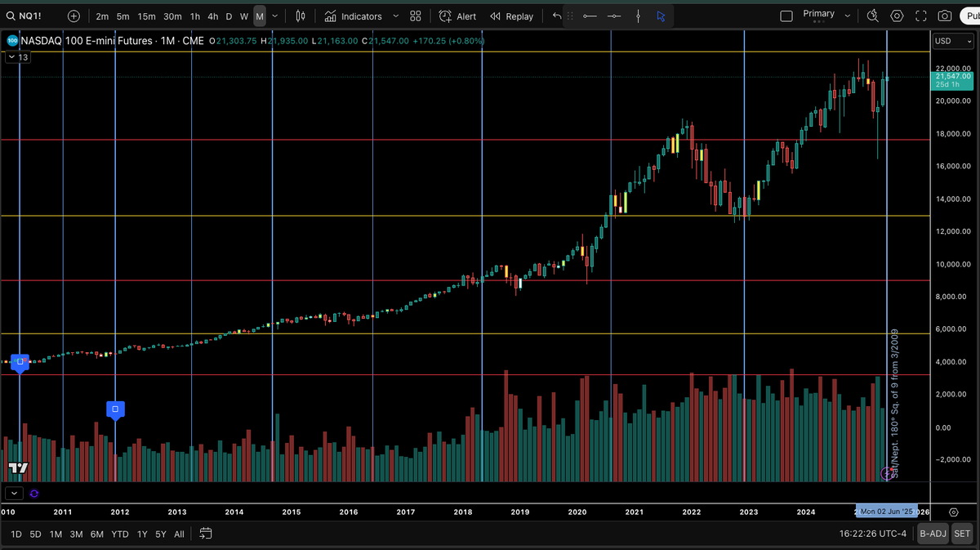Viewport: 980px width, 550px height.
Task: Take a chart snapshot with camera icon
Action: pos(945,16)
